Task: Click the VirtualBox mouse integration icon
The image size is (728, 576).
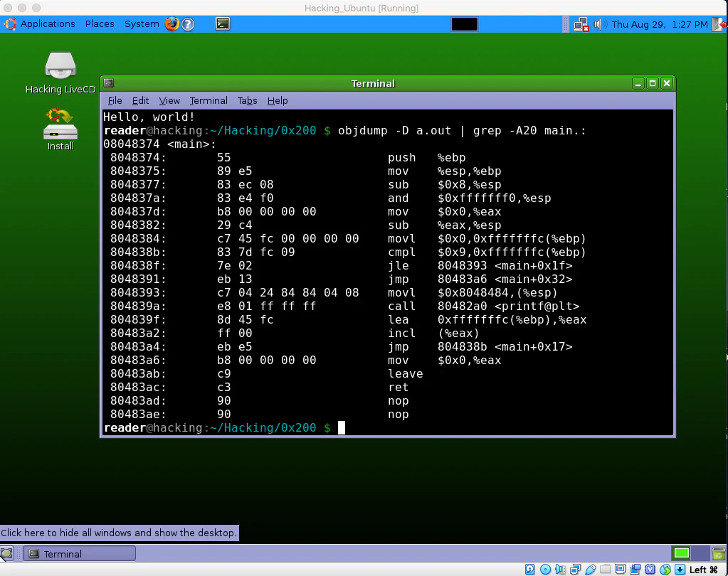Action: 665,569
